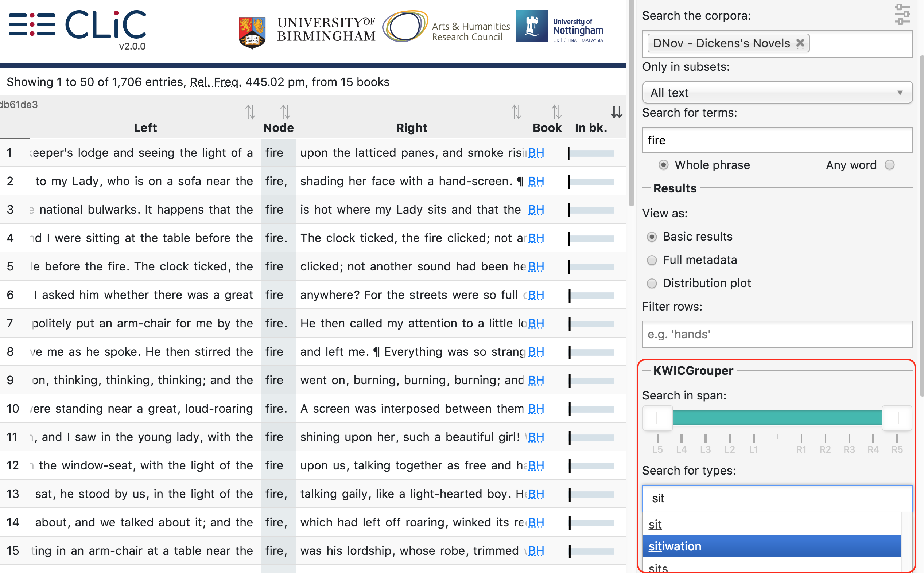Click the right handle of span slider

point(897,418)
